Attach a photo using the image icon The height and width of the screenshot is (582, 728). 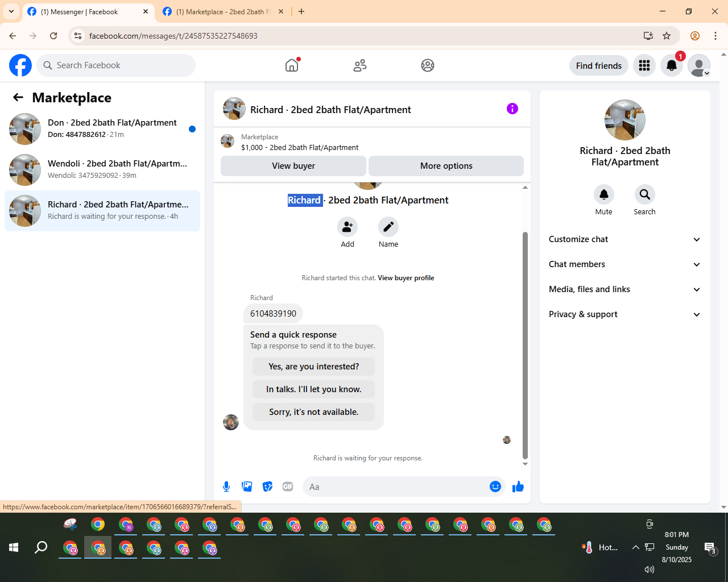click(x=247, y=487)
